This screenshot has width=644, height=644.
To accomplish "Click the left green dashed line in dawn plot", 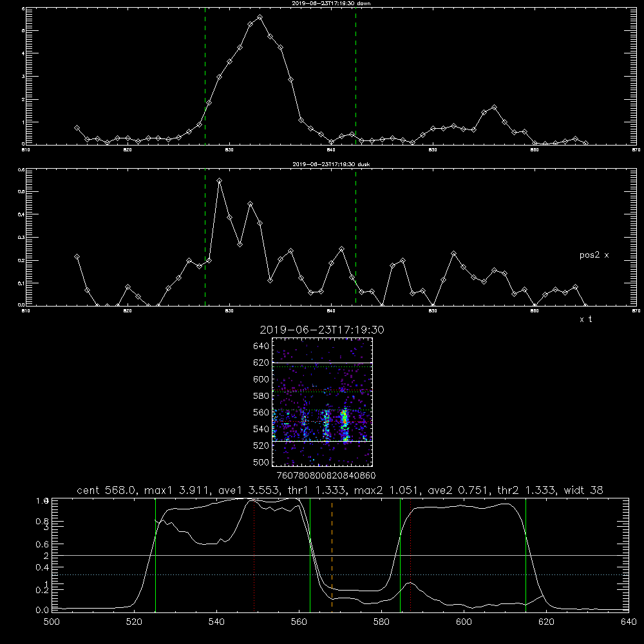I will 205,78.
